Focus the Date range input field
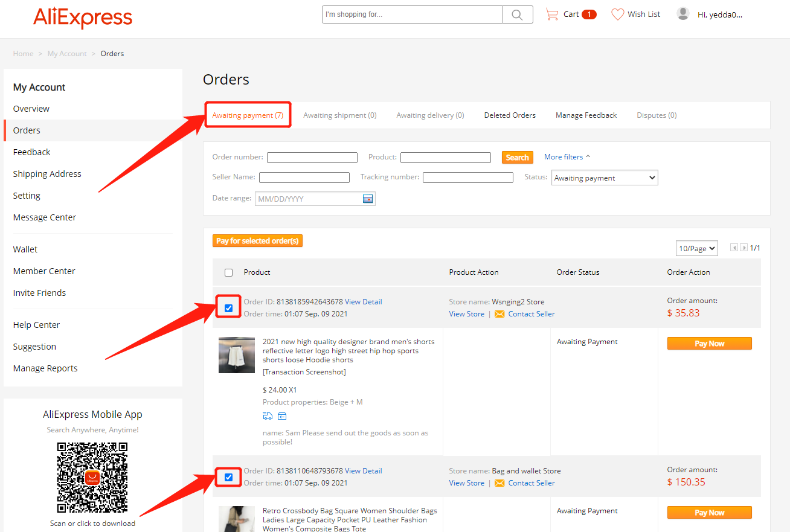790x532 pixels. (x=315, y=199)
